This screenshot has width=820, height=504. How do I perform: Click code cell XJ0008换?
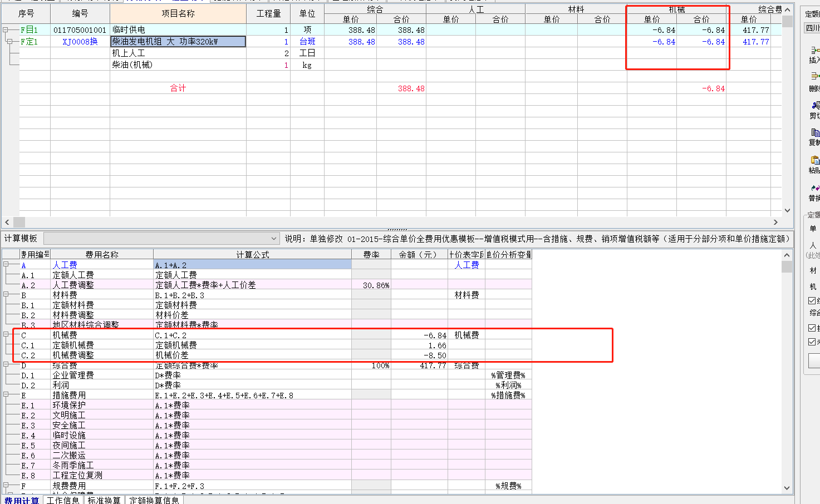(80, 42)
